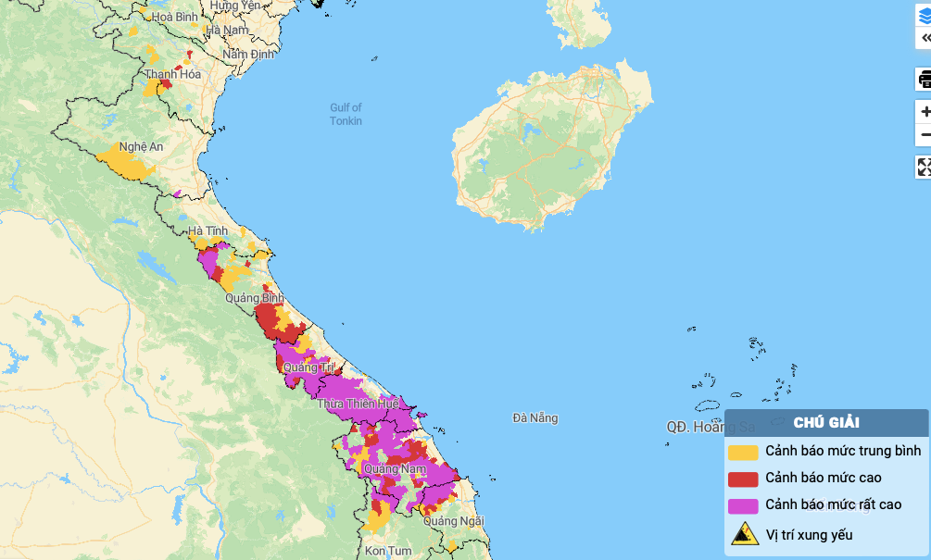Select 'Cảnh báo mức rất cao' legend label
The width and height of the screenshot is (931, 560).
(x=833, y=505)
